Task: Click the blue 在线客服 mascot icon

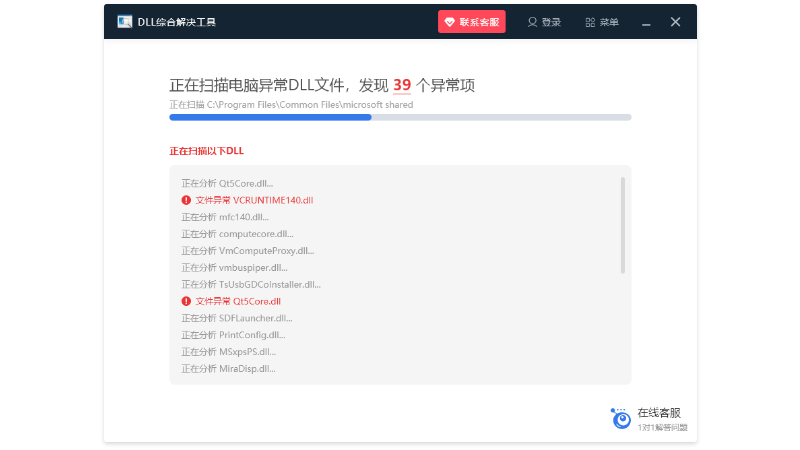Action: tap(621, 418)
